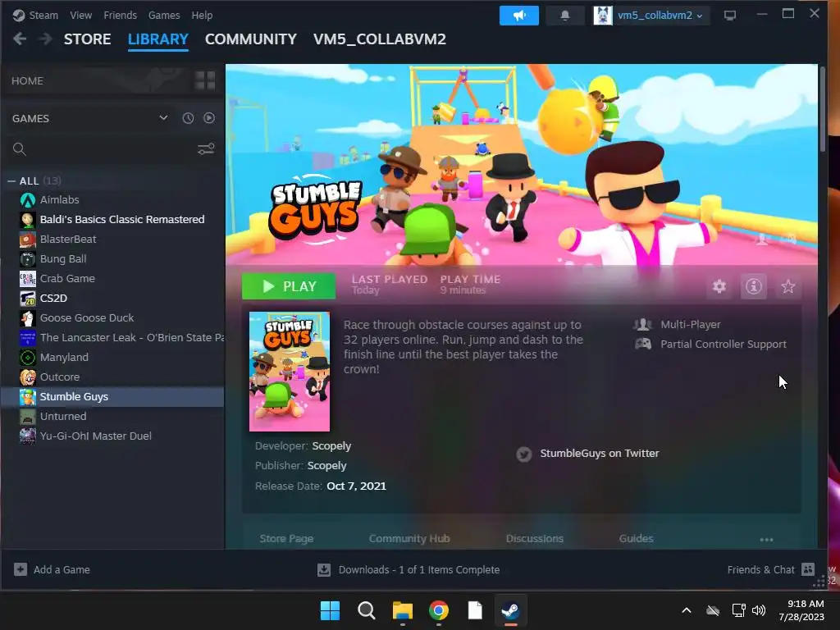Sort by recent activity clock icon

pyautogui.click(x=188, y=118)
